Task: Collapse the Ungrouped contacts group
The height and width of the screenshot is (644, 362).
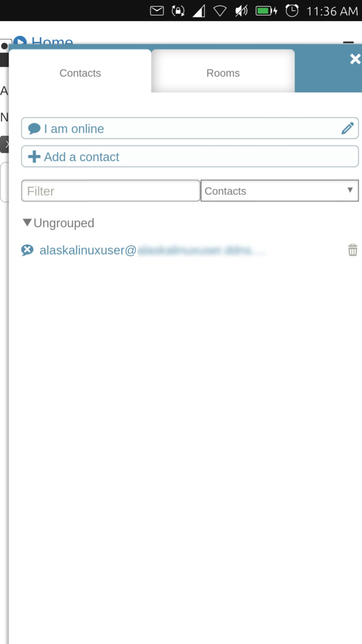Action: tap(28, 223)
